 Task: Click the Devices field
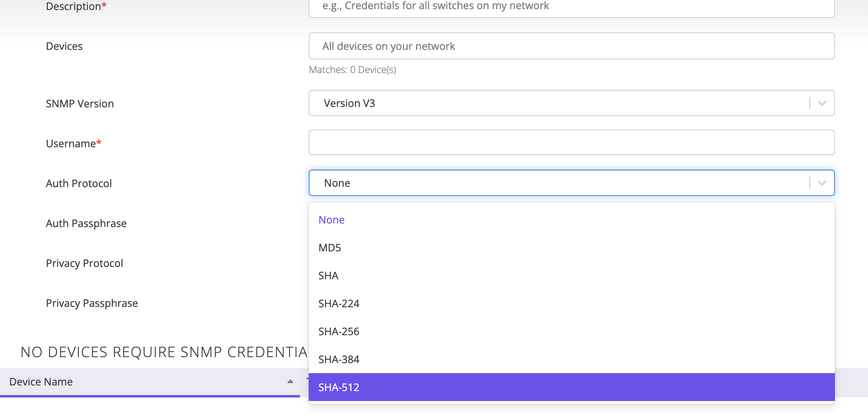point(571,46)
